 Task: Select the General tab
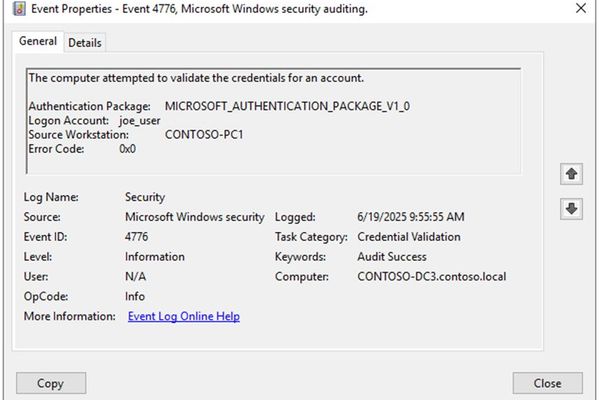[38, 41]
